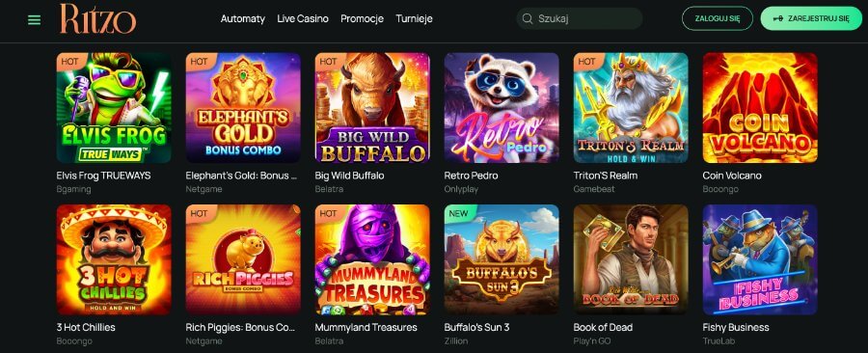Go to the Automaty menu item

[x=242, y=18]
